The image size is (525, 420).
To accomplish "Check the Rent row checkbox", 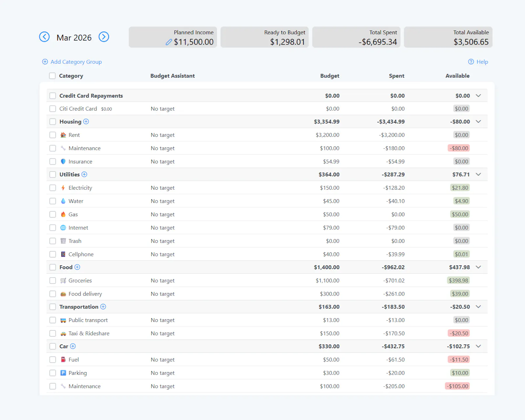I will coord(52,135).
